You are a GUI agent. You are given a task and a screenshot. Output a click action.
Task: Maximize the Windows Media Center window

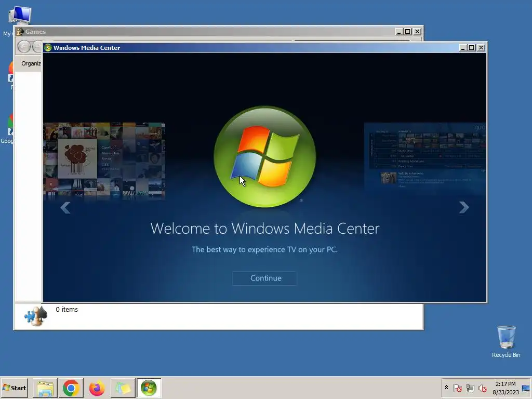472,48
